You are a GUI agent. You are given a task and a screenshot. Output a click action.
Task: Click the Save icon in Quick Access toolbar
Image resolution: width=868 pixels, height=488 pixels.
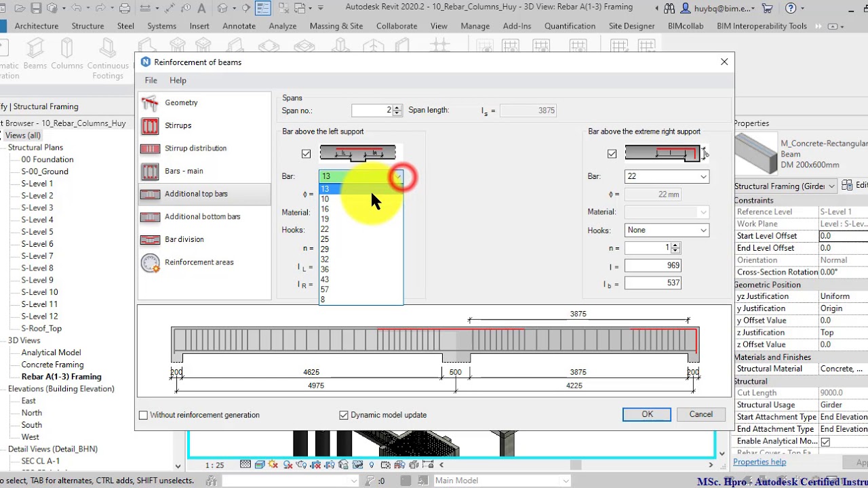36,8
